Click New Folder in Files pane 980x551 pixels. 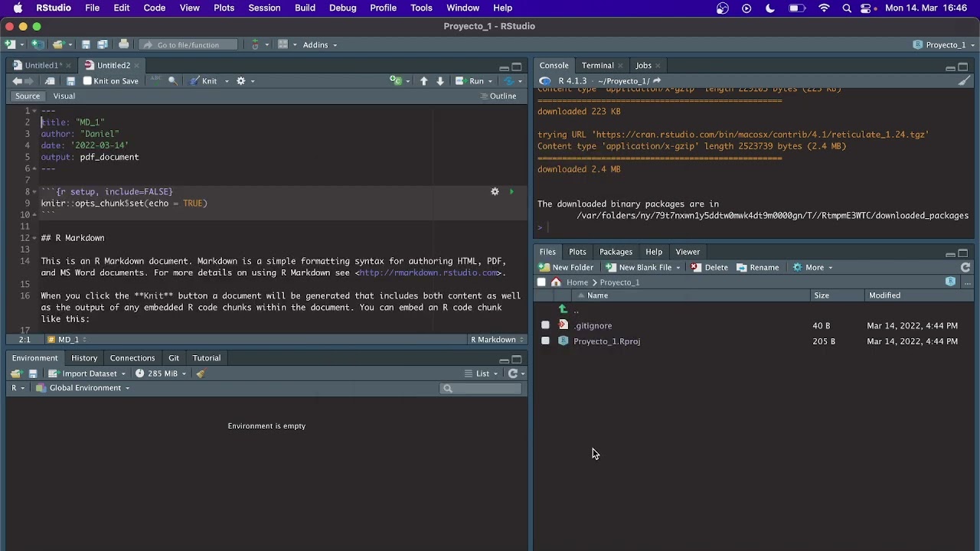tap(566, 268)
